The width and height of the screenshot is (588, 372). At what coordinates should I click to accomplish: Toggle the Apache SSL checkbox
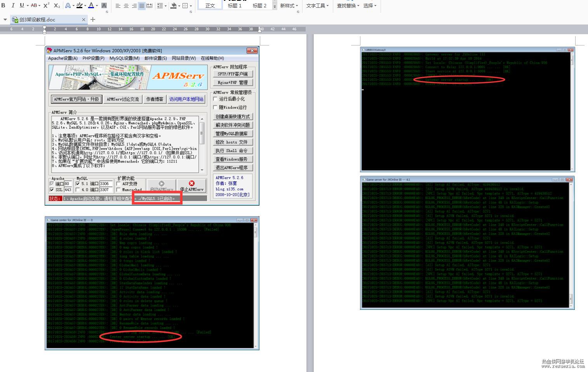tap(52, 190)
